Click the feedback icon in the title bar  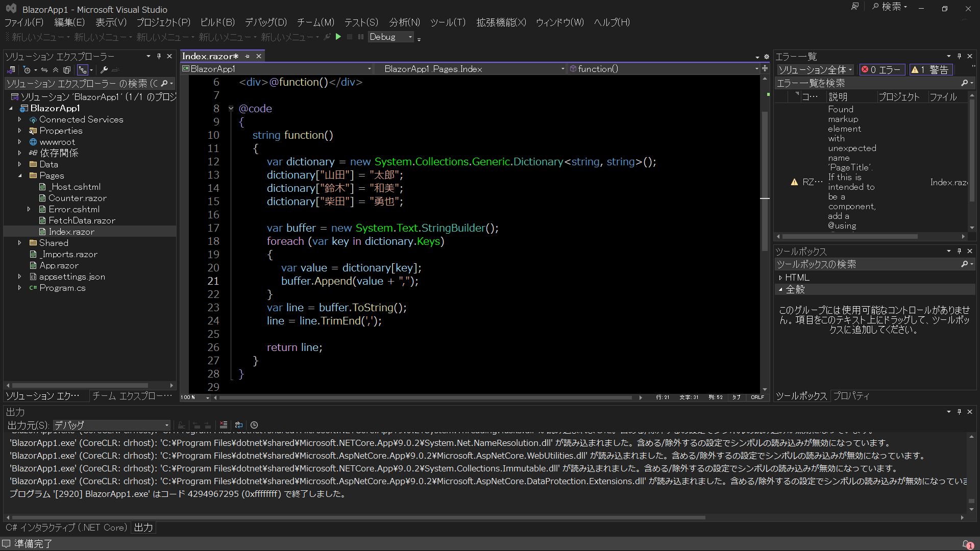[x=855, y=7]
